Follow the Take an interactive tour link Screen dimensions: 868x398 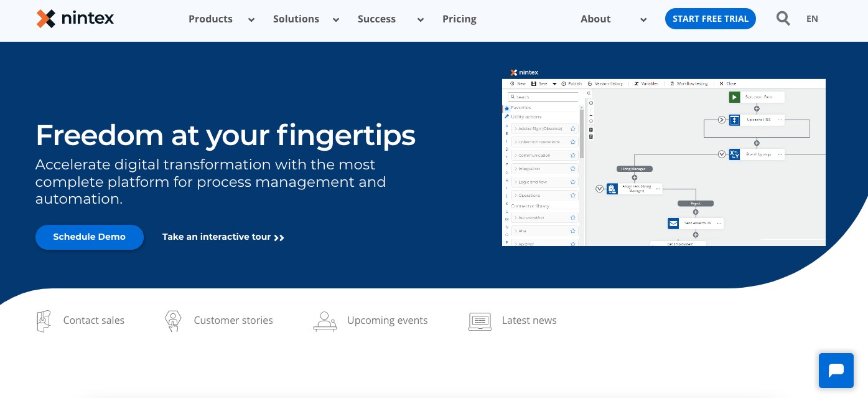coord(223,237)
